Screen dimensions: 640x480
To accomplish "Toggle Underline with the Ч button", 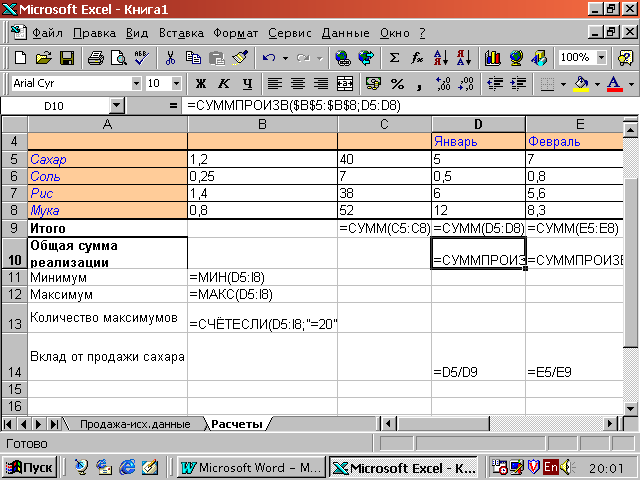I will [x=247, y=84].
